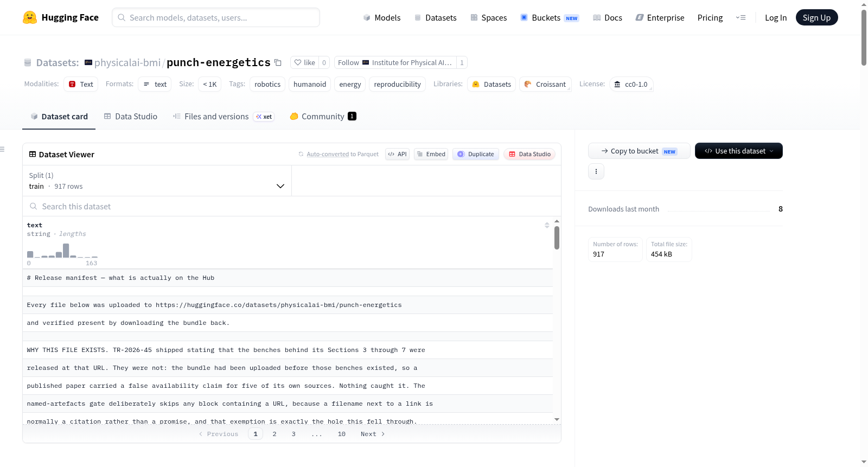The width and height of the screenshot is (868, 467).
Task: Select the energy tag
Action: (x=350, y=84)
